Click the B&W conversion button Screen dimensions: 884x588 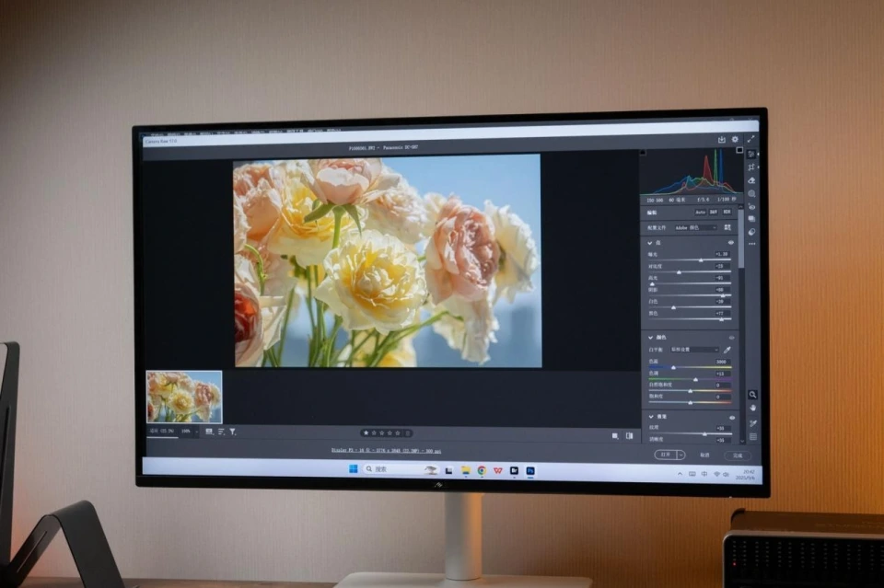(713, 212)
